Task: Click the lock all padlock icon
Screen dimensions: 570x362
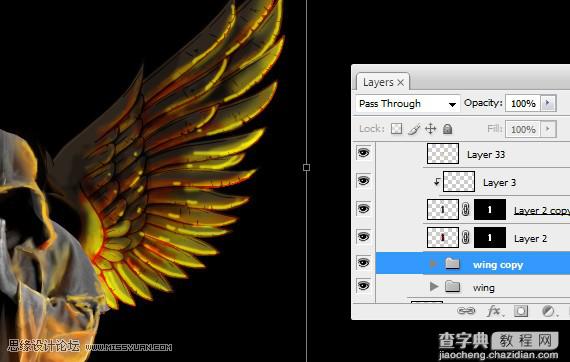Action: coord(447,129)
